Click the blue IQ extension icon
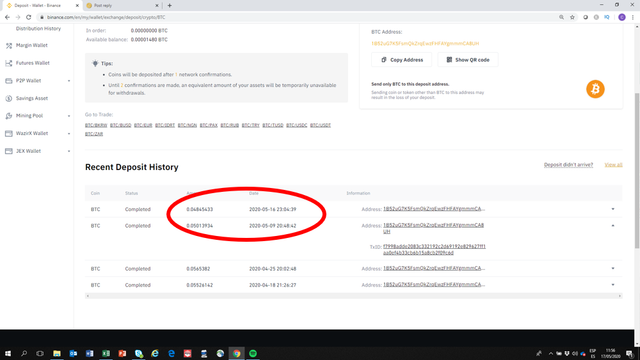The width and height of the screenshot is (640, 360). 607,17
